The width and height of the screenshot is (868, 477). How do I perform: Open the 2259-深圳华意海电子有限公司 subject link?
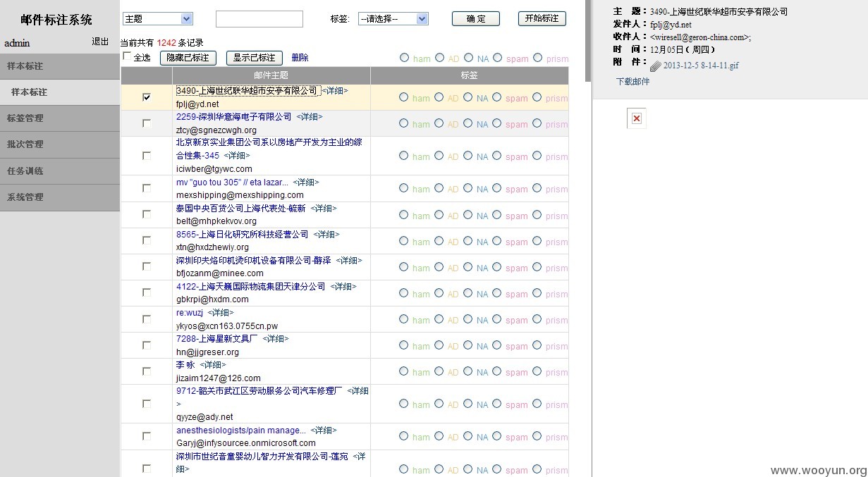(233, 117)
